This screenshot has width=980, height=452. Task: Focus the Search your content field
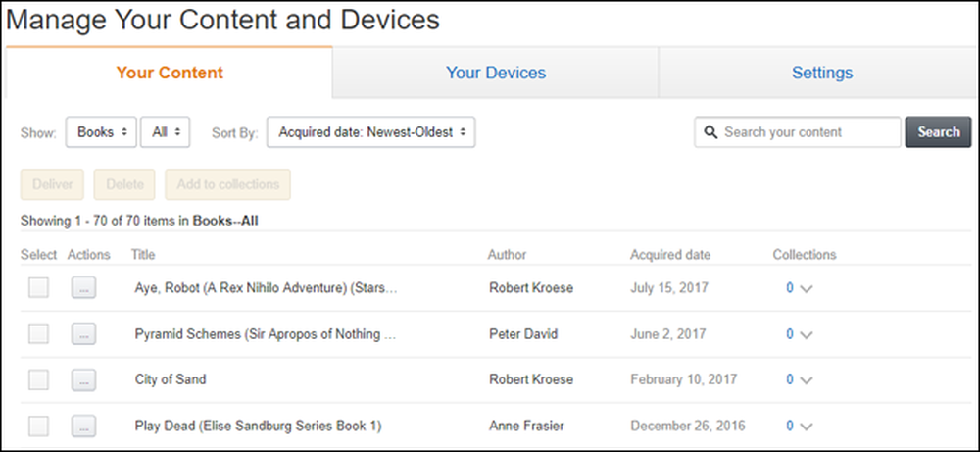coord(798,132)
